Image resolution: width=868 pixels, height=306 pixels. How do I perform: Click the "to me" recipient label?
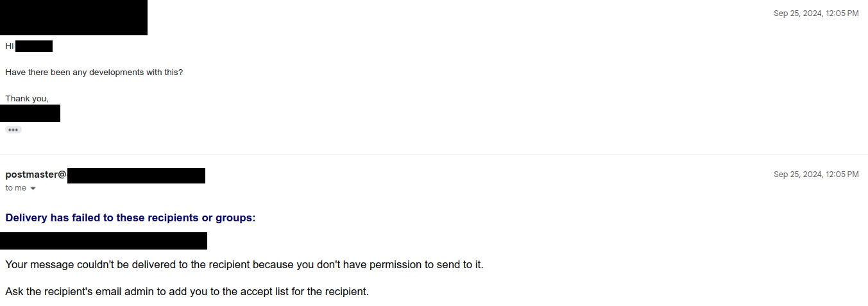15,188
